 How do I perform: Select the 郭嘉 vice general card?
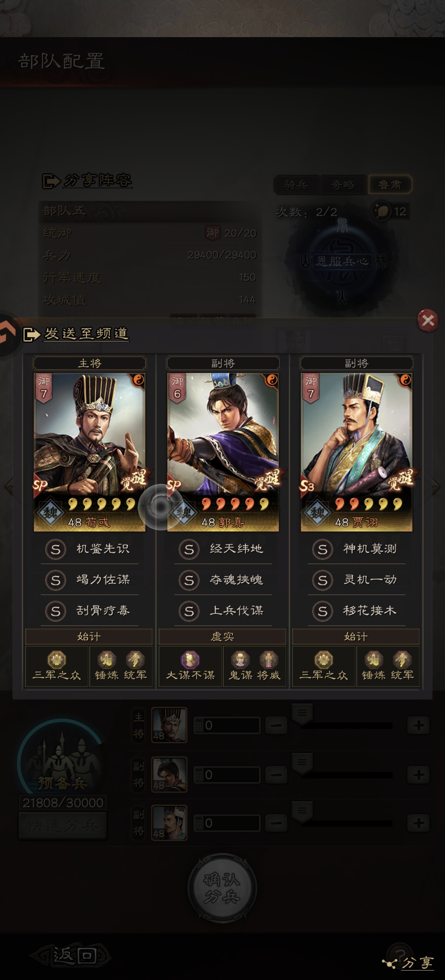223,452
